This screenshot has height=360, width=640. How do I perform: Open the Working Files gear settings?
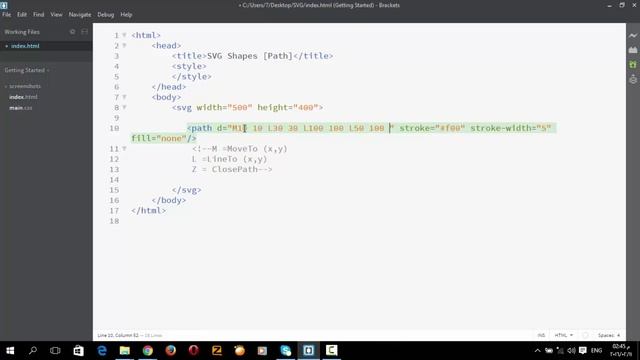click(x=72, y=32)
